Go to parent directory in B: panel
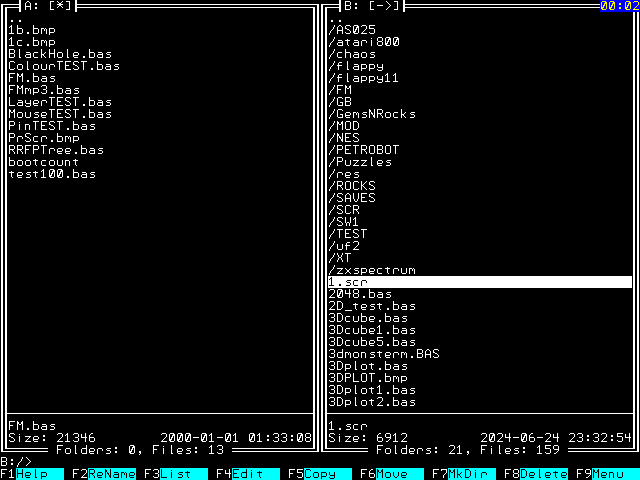640x480 pixels. 336,18
